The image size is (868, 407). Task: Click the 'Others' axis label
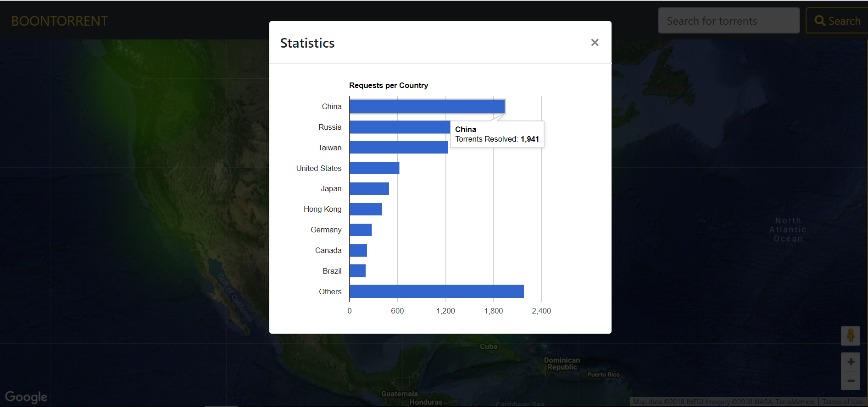[330, 291]
